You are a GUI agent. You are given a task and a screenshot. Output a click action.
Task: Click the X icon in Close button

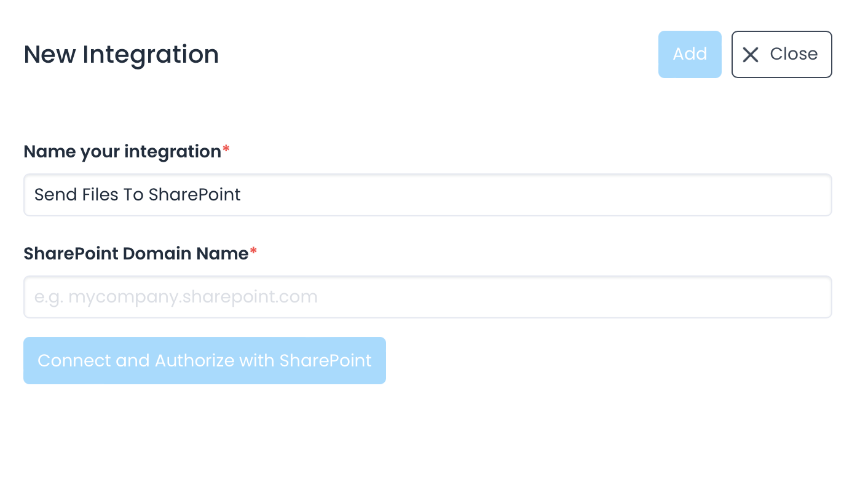[750, 55]
